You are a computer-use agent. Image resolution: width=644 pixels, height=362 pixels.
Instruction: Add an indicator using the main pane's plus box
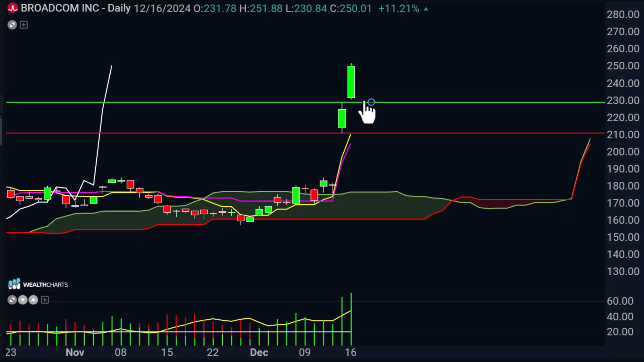pos(24,25)
